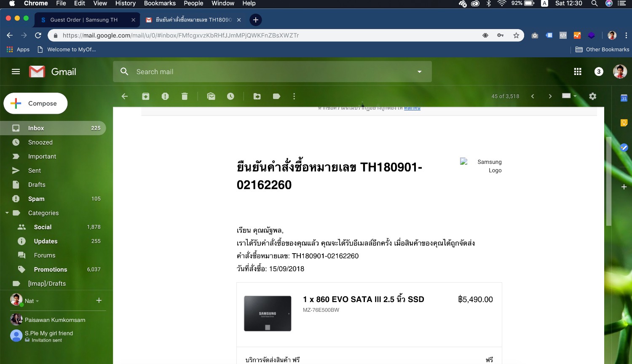The image size is (632, 364).
Task: Click the Samsung SSD product thumbnail
Action: coord(268,313)
